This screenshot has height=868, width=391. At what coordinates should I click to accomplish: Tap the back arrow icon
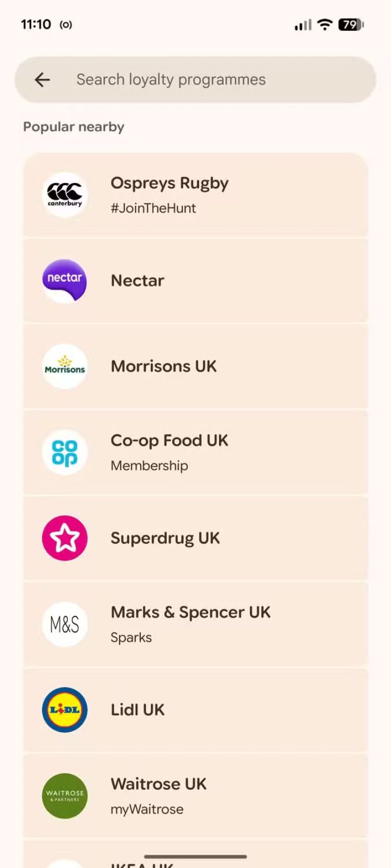coord(42,80)
